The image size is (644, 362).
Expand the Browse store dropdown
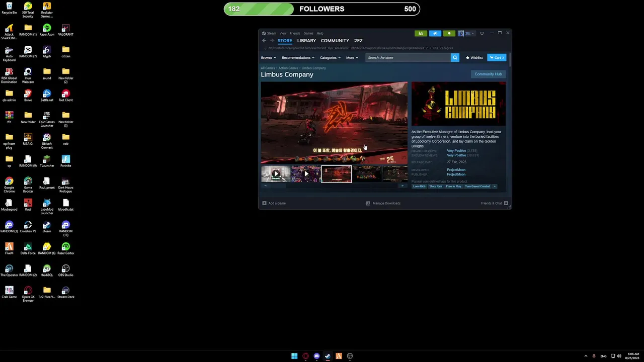point(268,58)
